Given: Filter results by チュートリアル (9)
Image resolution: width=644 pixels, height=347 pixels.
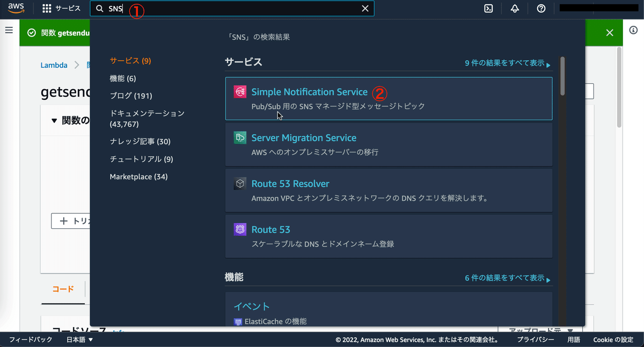Looking at the screenshot, I should pyautogui.click(x=142, y=159).
